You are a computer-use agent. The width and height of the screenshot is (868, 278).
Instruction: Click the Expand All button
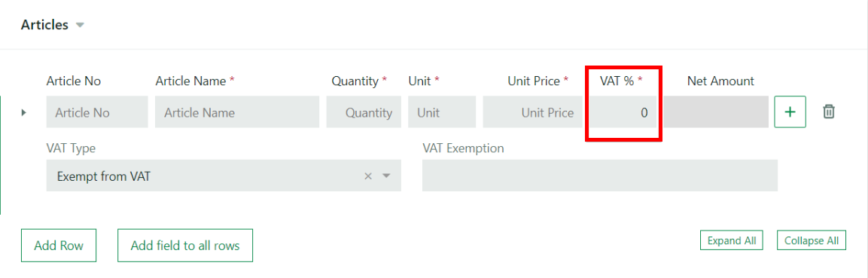[732, 241]
